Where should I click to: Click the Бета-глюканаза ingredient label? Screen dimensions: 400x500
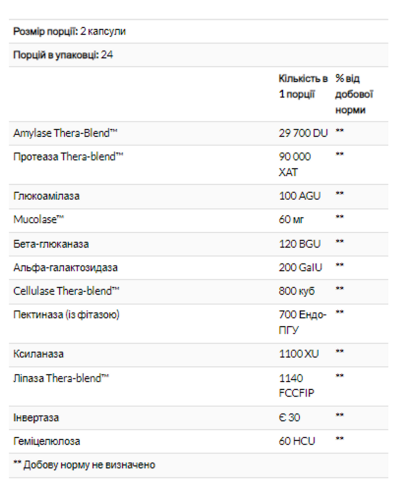51,244
